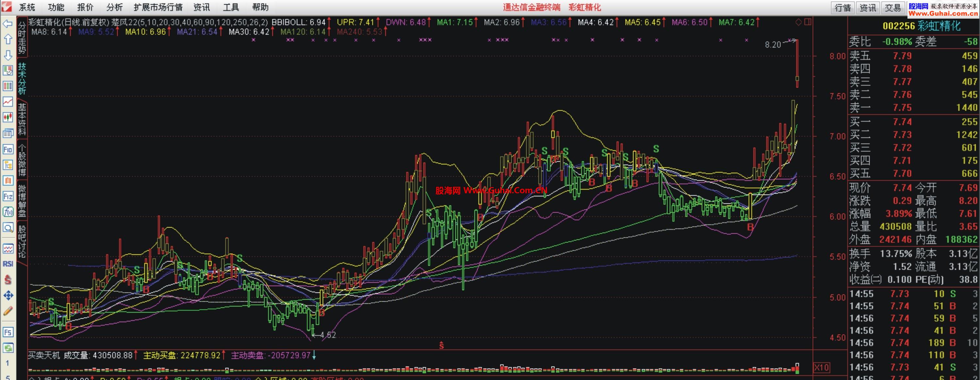The width and height of the screenshot is (980, 380).
Task: Open the 报价 menu
Action: pos(85,7)
